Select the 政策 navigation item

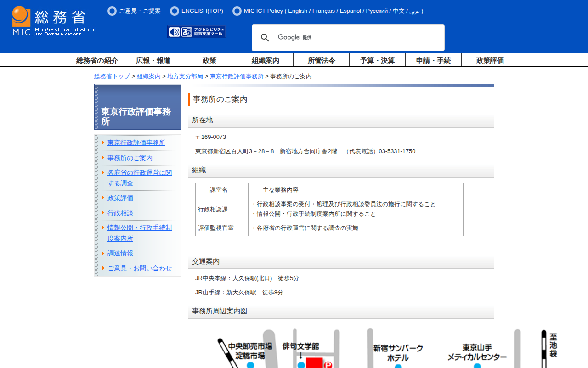209,60
